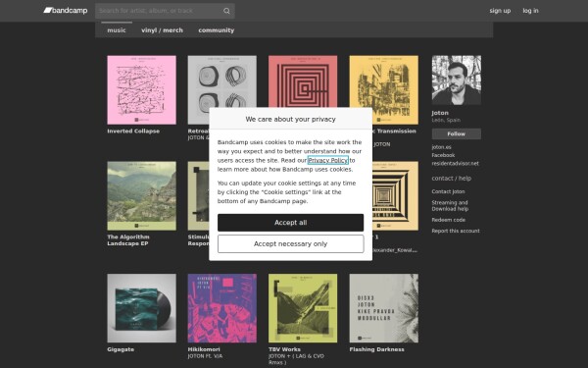Focus the artist, album, or track search field

tap(165, 11)
